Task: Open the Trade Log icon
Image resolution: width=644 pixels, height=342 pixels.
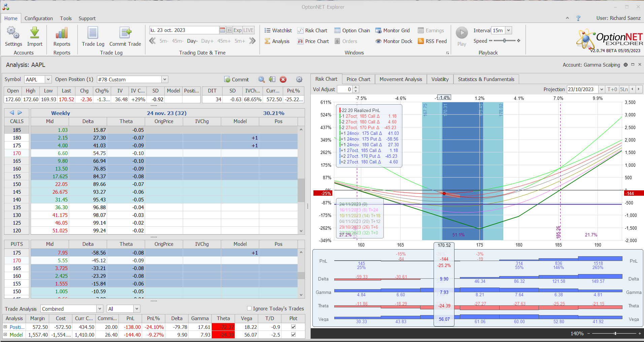Action: [x=93, y=33]
